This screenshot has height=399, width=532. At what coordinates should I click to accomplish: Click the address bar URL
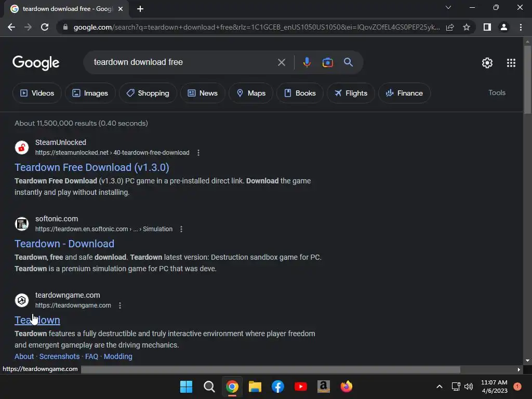tap(257, 27)
